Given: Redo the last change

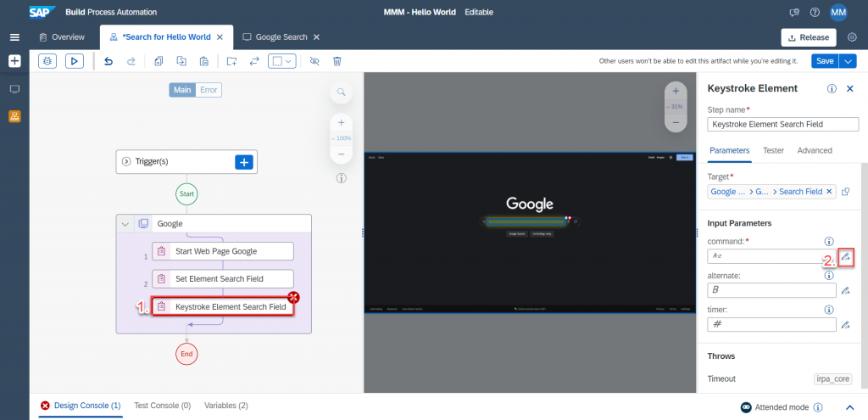Looking at the screenshot, I should [x=131, y=61].
